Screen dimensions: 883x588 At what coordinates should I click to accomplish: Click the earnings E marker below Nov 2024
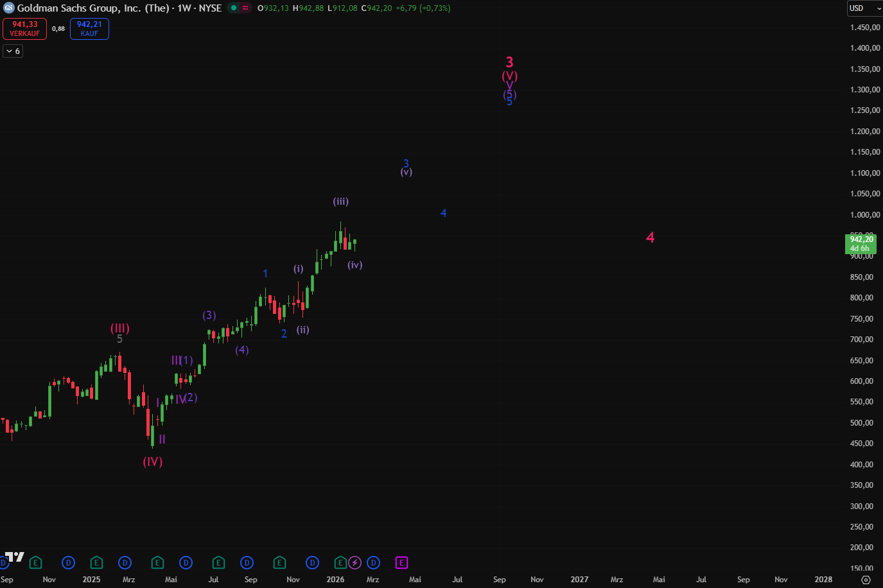click(x=36, y=563)
